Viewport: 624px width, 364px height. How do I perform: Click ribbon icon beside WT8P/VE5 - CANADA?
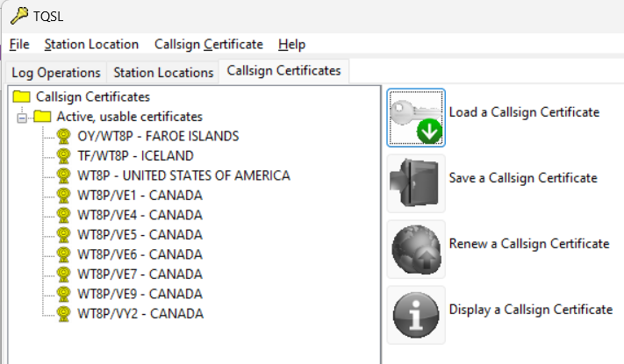[63, 235]
